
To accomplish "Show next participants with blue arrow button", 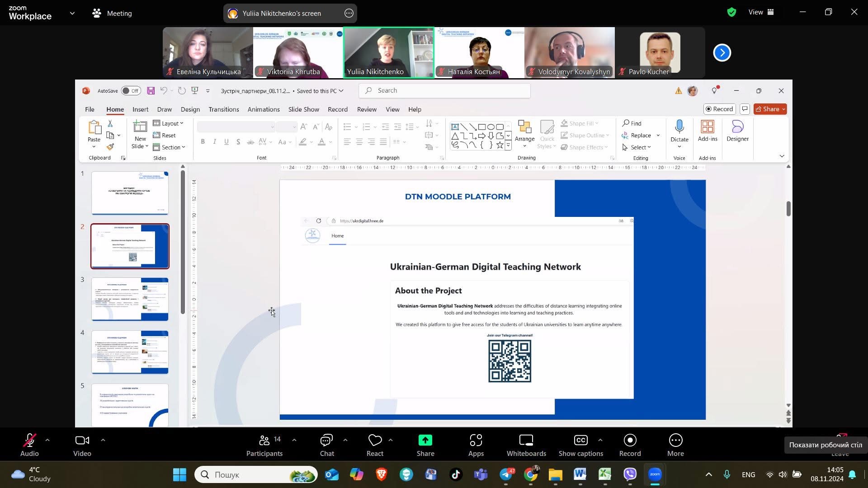I will 722,53.
